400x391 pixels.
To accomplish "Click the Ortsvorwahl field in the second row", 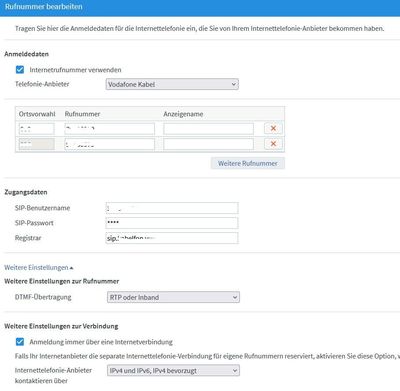I will tap(36, 144).
